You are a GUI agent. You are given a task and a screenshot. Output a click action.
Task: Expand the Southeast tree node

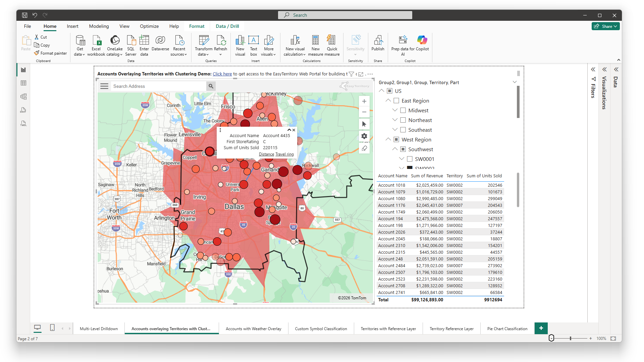pyautogui.click(x=395, y=130)
